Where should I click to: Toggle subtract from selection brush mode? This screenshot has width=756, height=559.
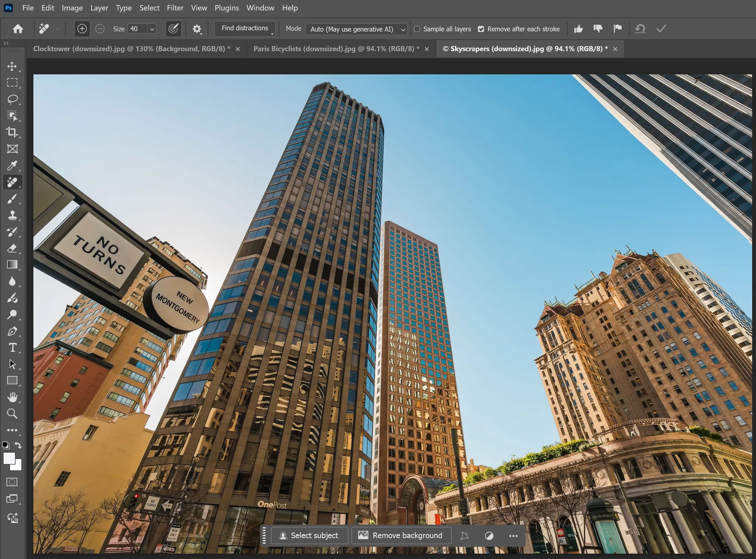click(100, 29)
